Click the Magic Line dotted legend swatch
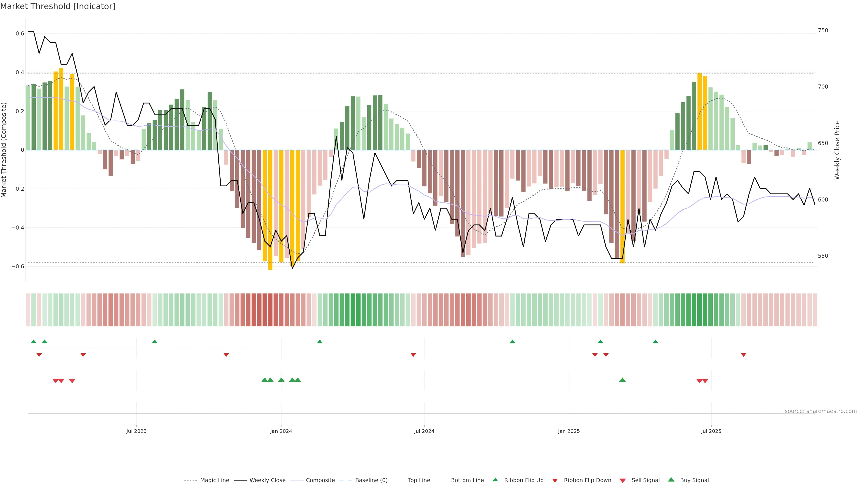This screenshot has height=488, width=868. click(x=190, y=480)
